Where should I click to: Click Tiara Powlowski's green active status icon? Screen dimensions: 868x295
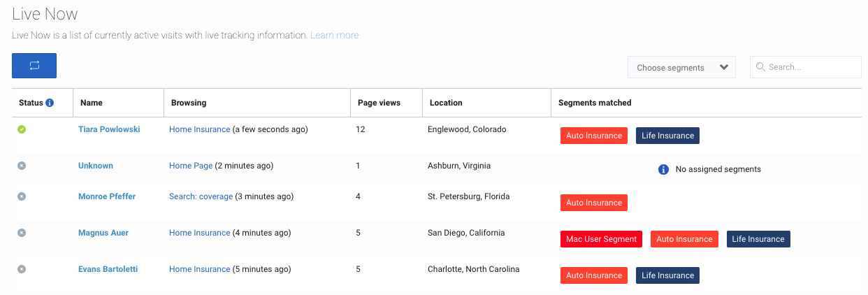pos(22,129)
